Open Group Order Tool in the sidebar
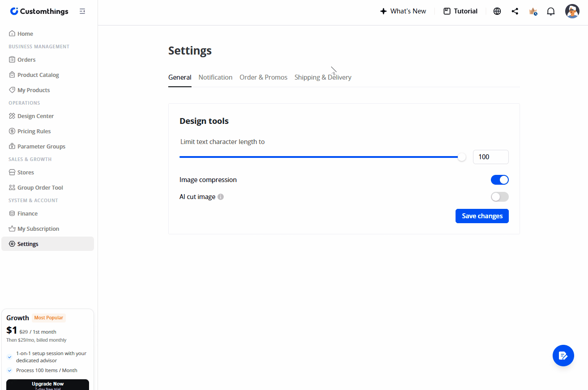This screenshot has width=588, height=390. [x=48, y=187]
